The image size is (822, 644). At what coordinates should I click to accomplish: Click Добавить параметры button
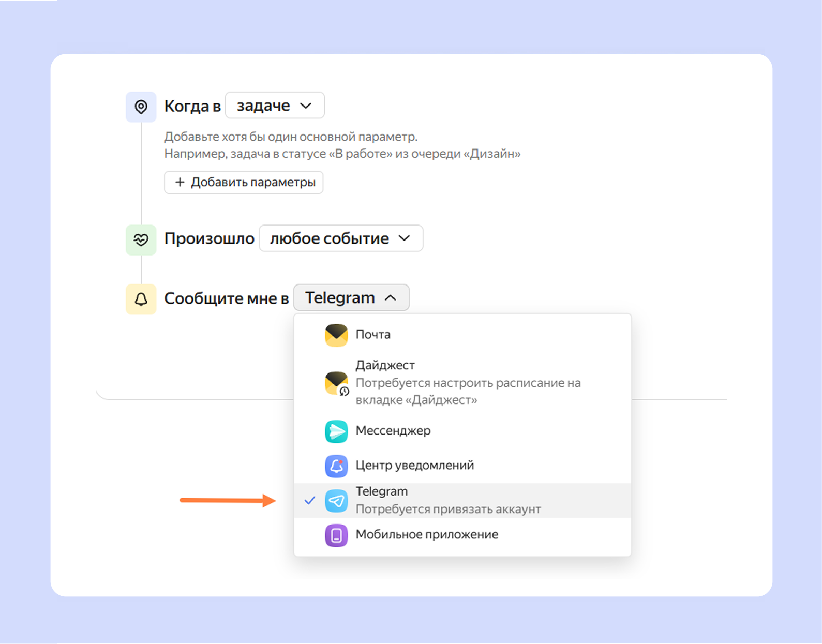click(x=244, y=183)
